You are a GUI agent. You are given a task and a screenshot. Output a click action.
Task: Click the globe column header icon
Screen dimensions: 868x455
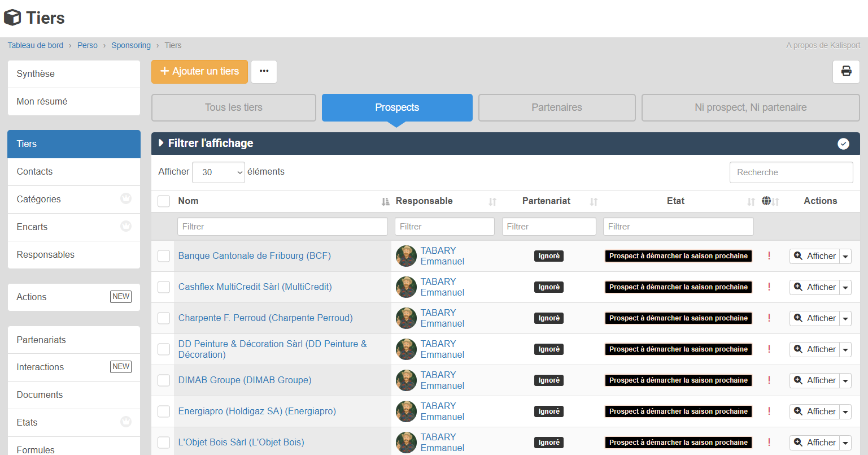tap(766, 201)
